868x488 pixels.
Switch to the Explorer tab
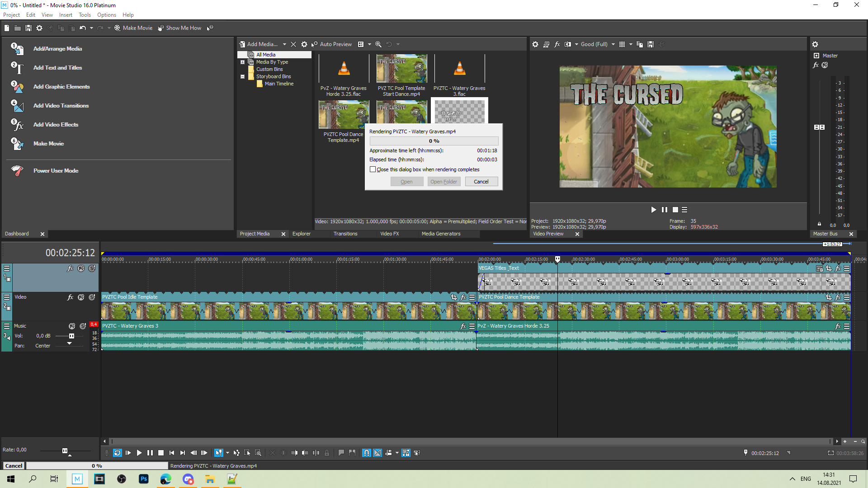301,234
